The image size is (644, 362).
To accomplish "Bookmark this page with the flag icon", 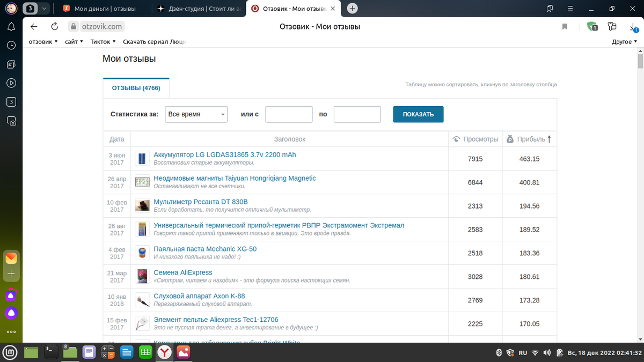I will tap(565, 27).
